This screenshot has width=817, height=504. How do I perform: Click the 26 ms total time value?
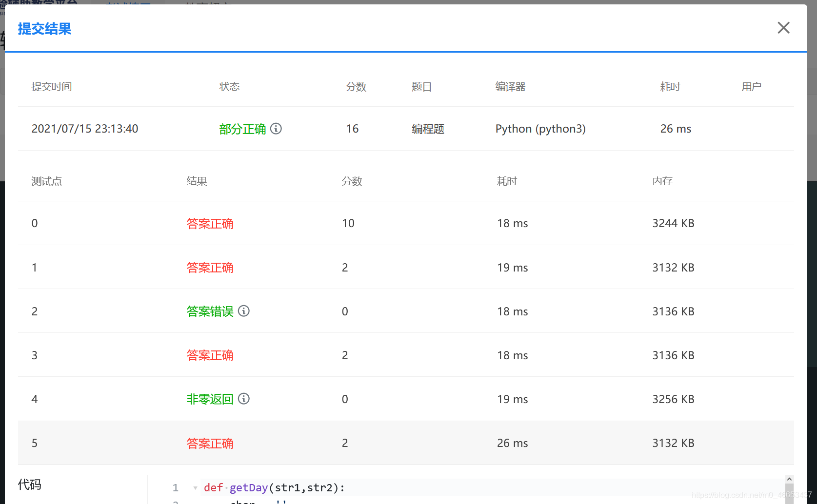point(676,129)
